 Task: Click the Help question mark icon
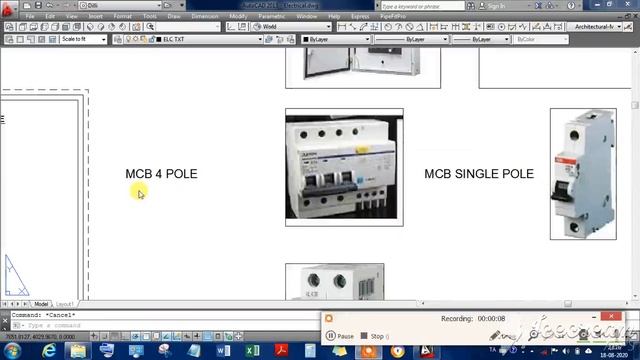pyautogui.click(x=571, y=6)
